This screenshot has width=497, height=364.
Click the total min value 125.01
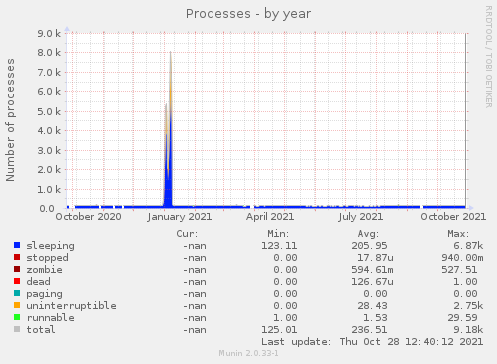[279, 330]
